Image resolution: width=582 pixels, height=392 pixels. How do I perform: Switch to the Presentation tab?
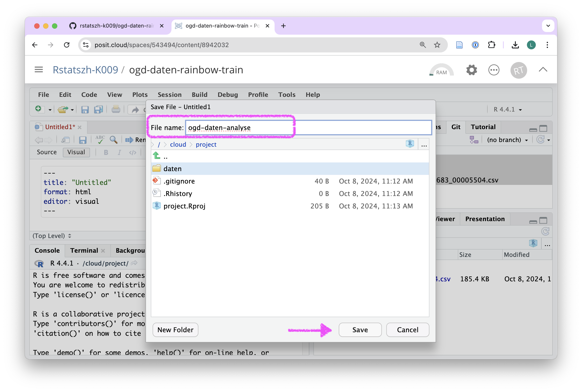[485, 219]
